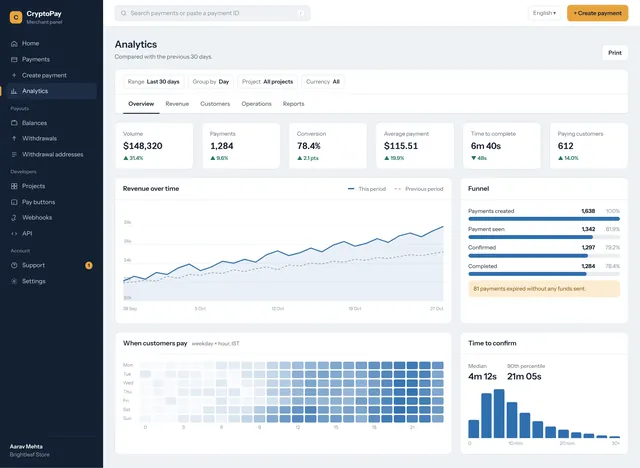Click the Payments card icon in sidebar
The width and height of the screenshot is (640, 468).
14,60
